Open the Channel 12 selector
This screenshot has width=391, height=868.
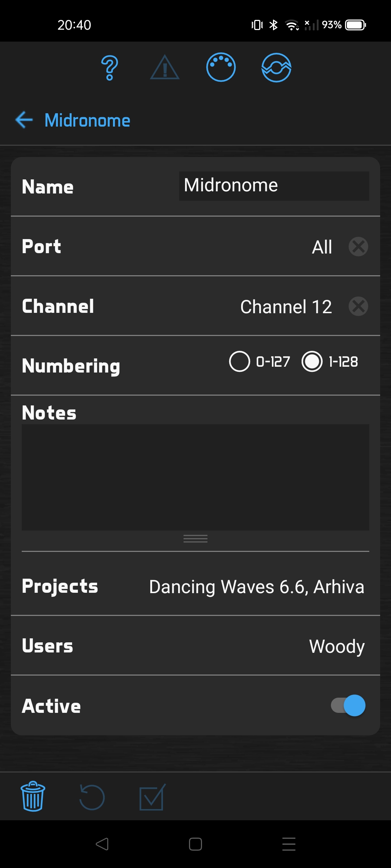pos(286,307)
